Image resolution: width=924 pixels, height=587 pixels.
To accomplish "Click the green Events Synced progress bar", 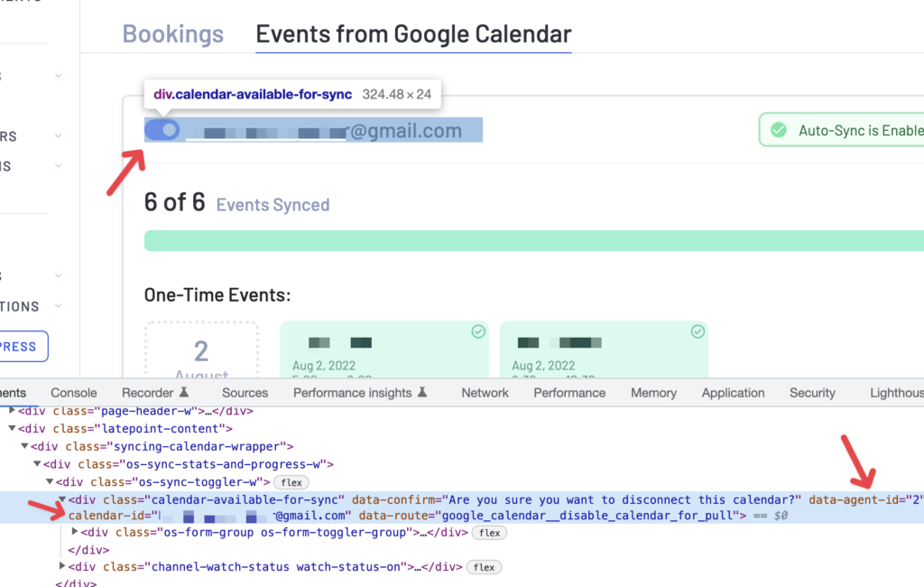I will (x=532, y=239).
